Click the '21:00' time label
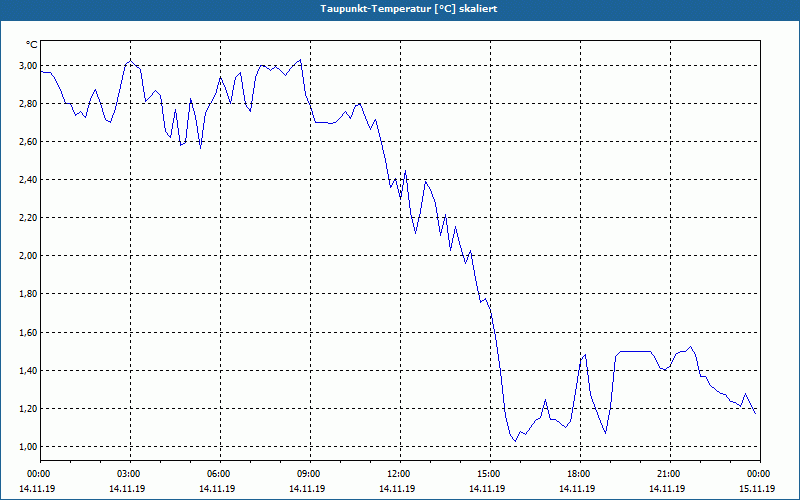Screen dimensions: 800x500 pyautogui.click(x=668, y=474)
